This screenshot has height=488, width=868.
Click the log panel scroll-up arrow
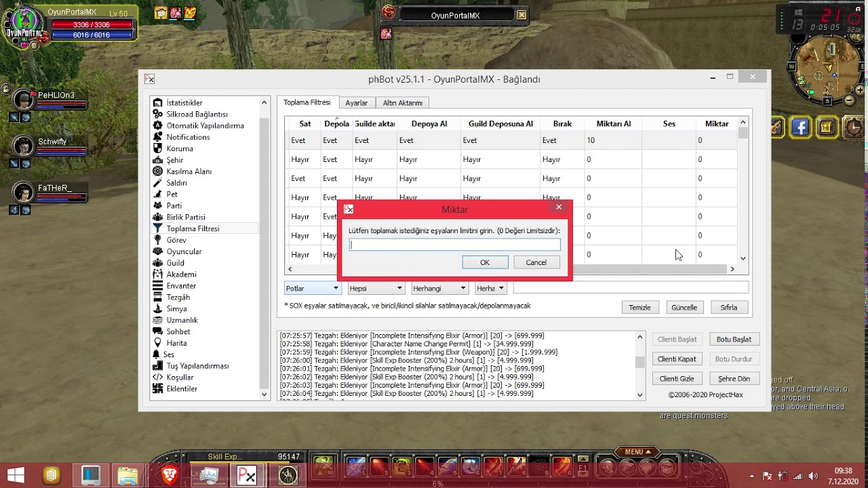(x=639, y=337)
